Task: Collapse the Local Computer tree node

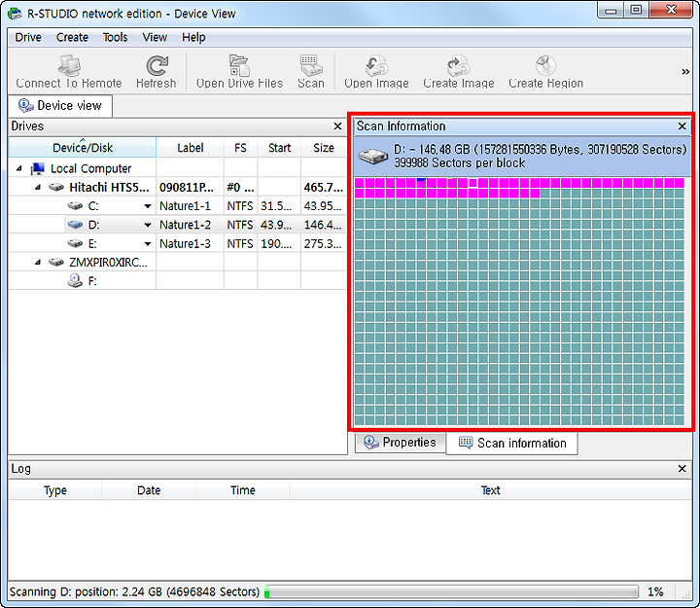Action: (18, 168)
